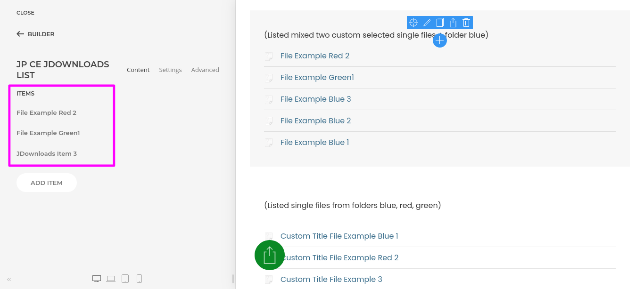Click the crosshair target icon in element toolbar

coord(413,23)
